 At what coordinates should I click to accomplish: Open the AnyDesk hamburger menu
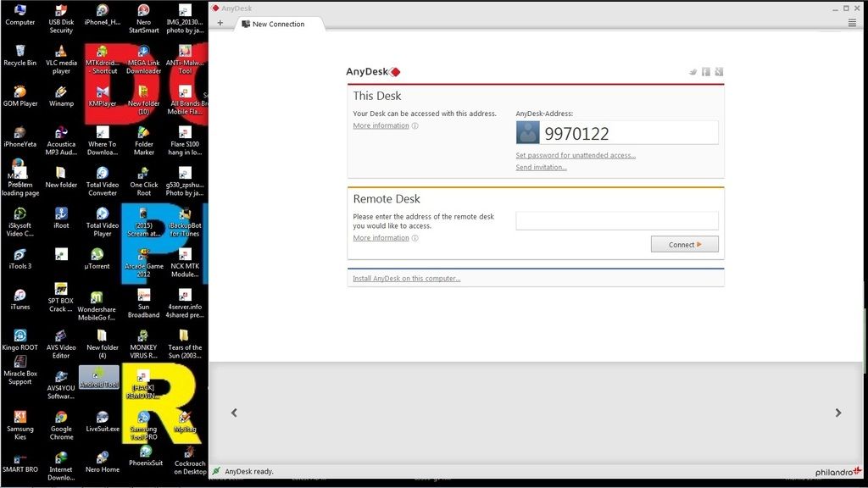(852, 23)
